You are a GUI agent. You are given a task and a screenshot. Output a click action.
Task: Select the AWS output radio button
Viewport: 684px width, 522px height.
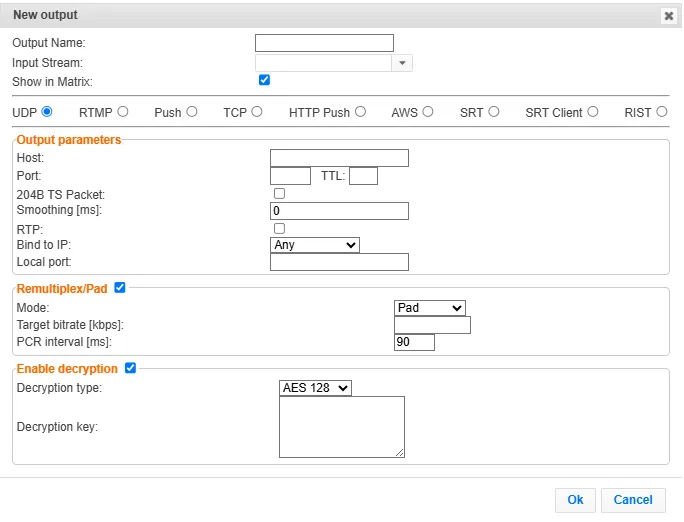tap(429, 112)
